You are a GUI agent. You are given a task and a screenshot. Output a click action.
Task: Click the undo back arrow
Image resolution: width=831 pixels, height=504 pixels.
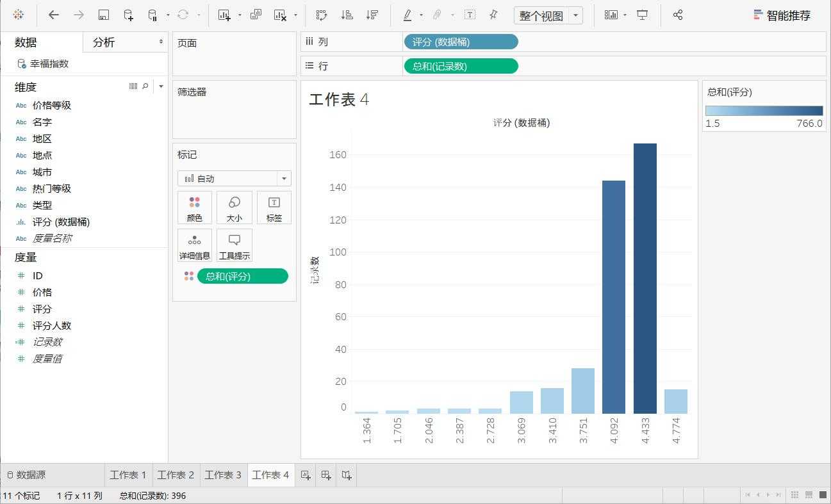[x=54, y=15]
